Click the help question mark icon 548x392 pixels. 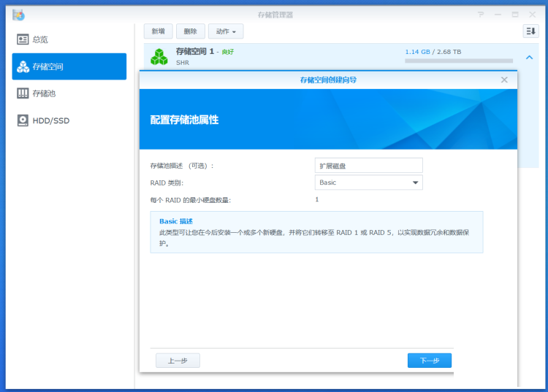pyautogui.click(x=481, y=15)
